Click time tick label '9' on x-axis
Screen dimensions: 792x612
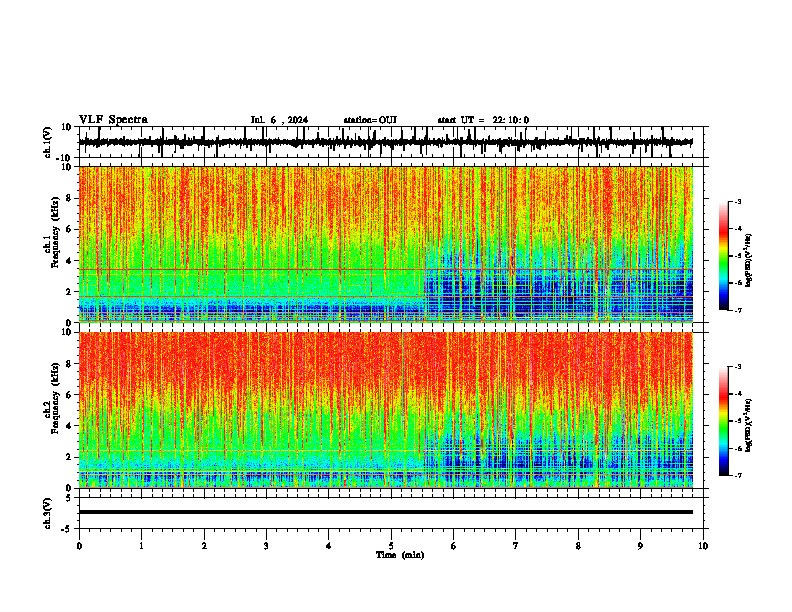[x=640, y=546]
